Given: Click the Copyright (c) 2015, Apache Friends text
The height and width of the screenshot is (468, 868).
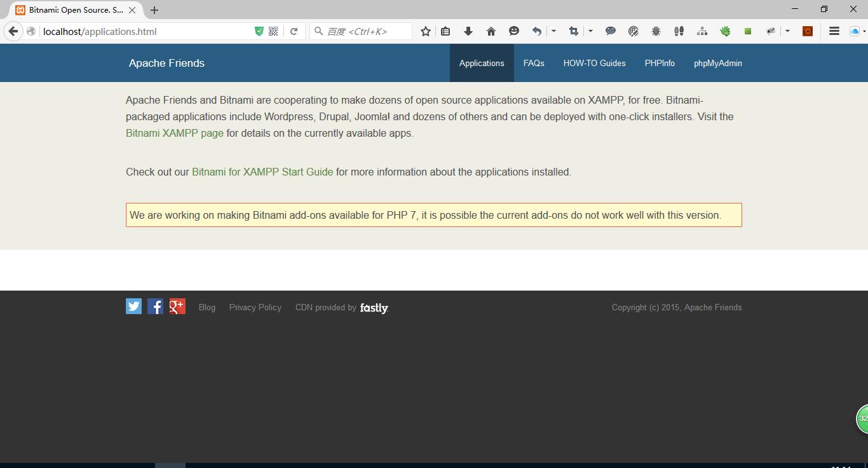Looking at the screenshot, I should click(x=677, y=307).
